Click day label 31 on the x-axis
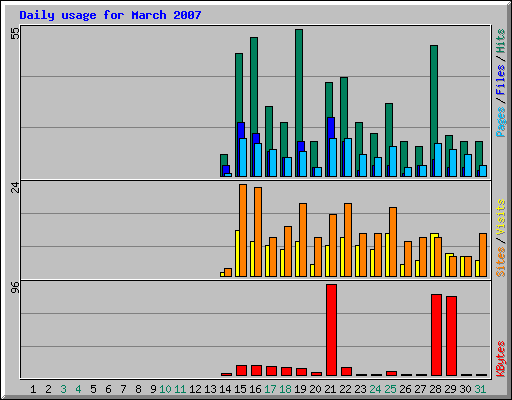The width and height of the screenshot is (512, 400). (x=480, y=389)
